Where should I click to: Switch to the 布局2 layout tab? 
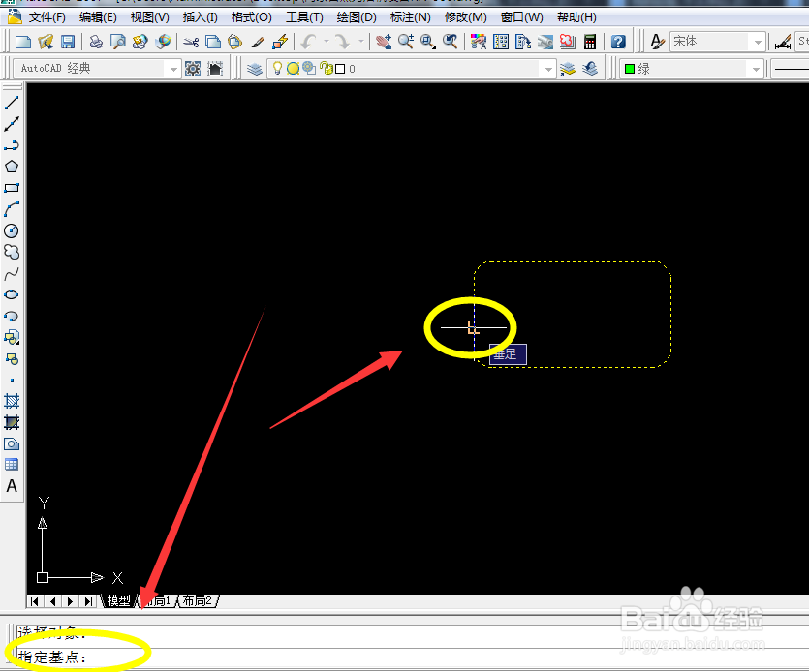(x=198, y=600)
